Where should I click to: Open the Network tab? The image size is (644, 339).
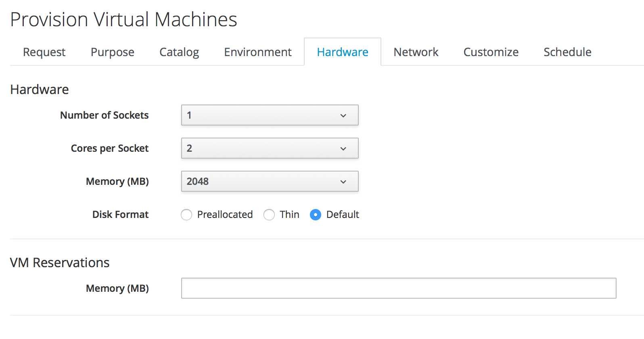pyautogui.click(x=416, y=52)
